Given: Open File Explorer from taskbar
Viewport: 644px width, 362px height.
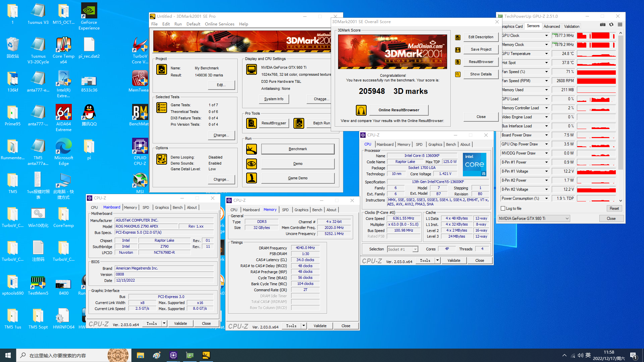Looking at the screenshot, I should (140, 355).
